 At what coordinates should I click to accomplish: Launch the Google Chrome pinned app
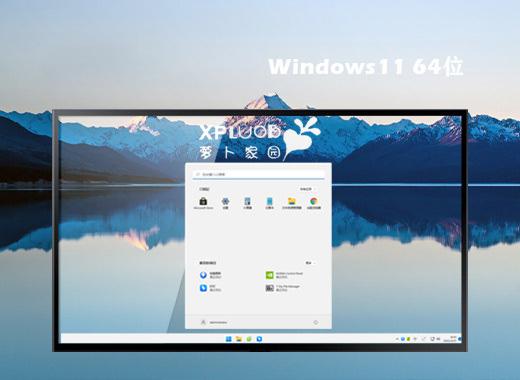tap(314, 203)
